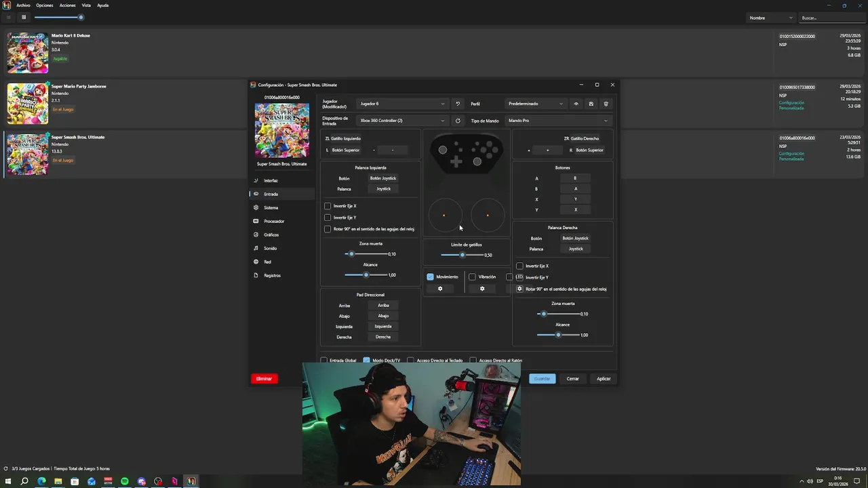Click the Cerrar button
This screenshot has height=488, width=868.
click(573, 379)
